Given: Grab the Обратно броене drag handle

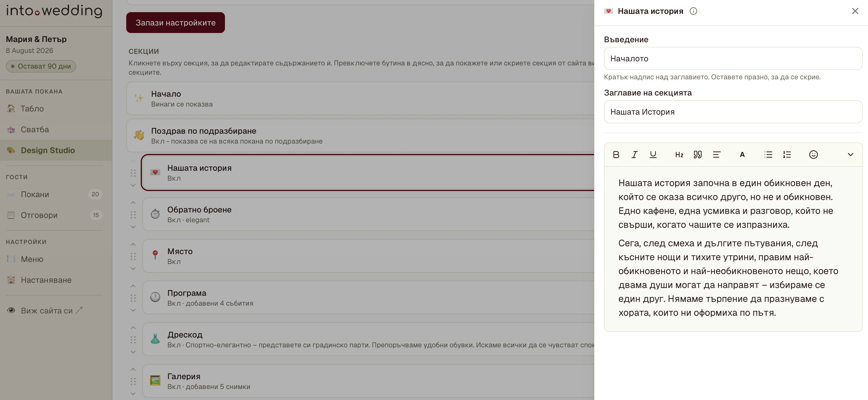Looking at the screenshot, I should click(x=133, y=215).
